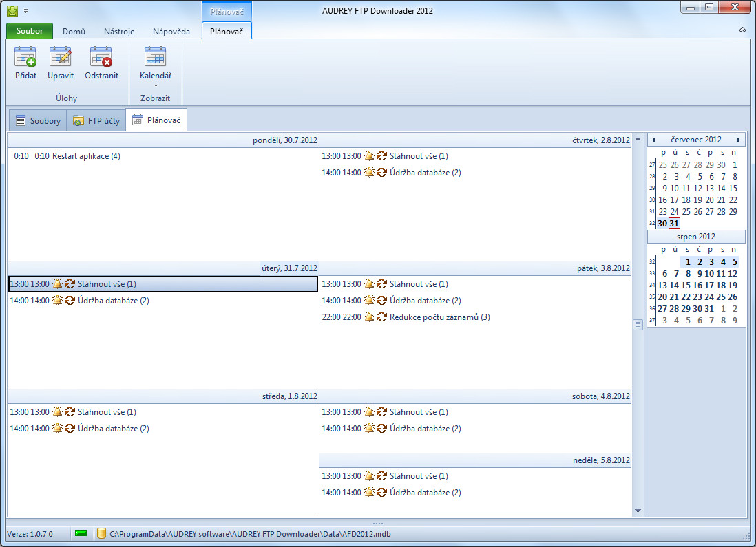Click the green status indicator in status bar
Viewport: 756px width, 547px height.
point(81,533)
